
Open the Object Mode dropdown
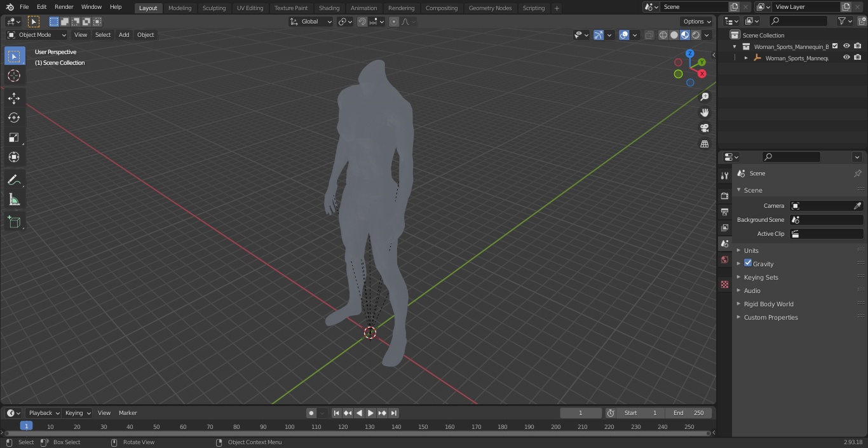click(x=36, y=35)
